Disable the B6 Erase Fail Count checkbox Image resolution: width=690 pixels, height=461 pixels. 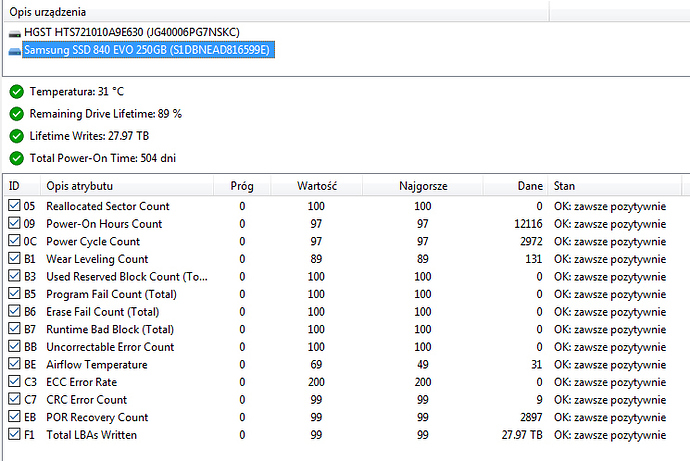(14, 311)
